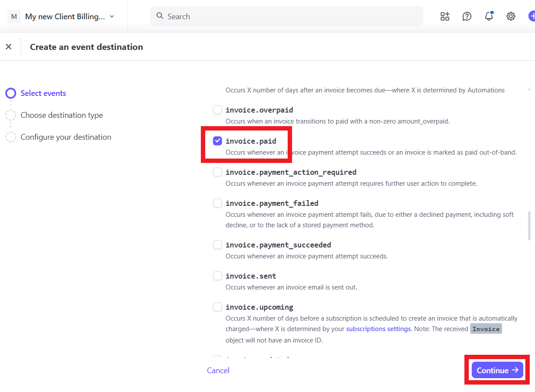Uncheck the invoice.paid event checkbox

[218, 141]
